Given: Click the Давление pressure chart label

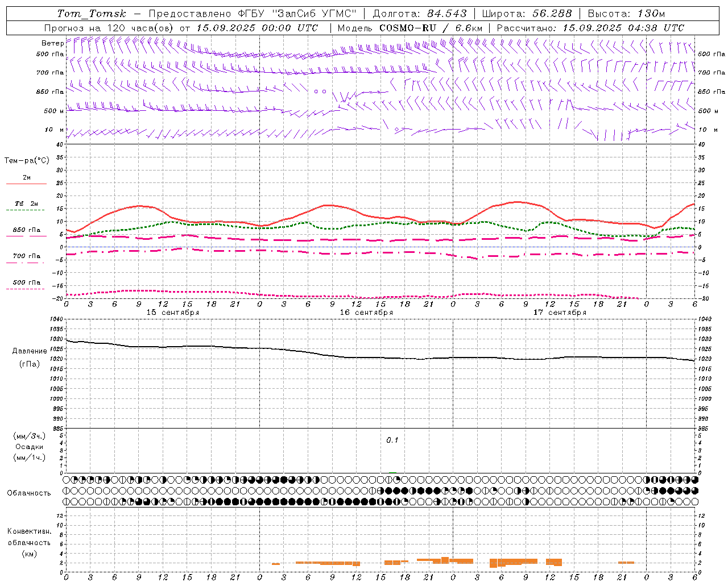Looking at the screenshot, I should click(x=30, y=351).
